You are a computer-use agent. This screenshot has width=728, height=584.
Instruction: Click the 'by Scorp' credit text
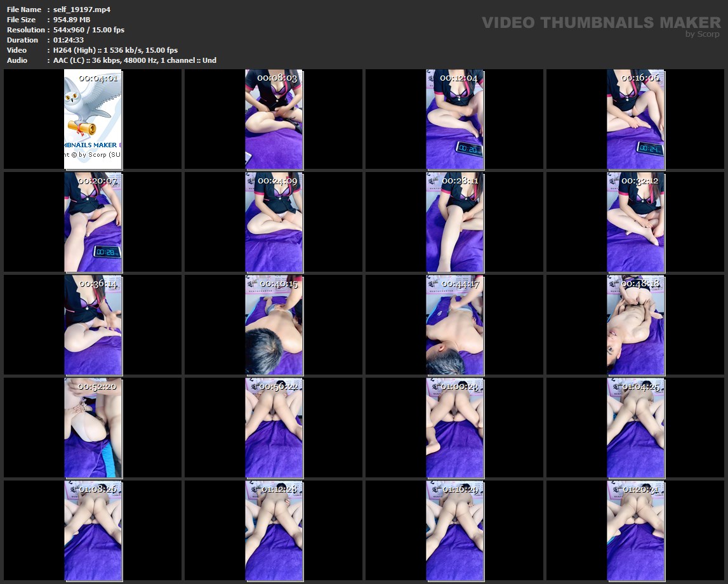pos(702,34)
